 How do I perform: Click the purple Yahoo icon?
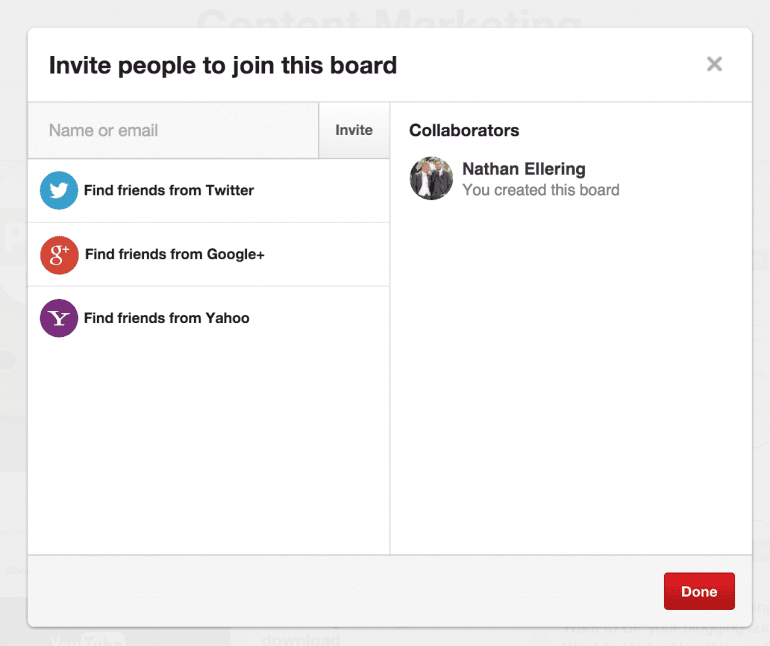click(x=59, y=318)
